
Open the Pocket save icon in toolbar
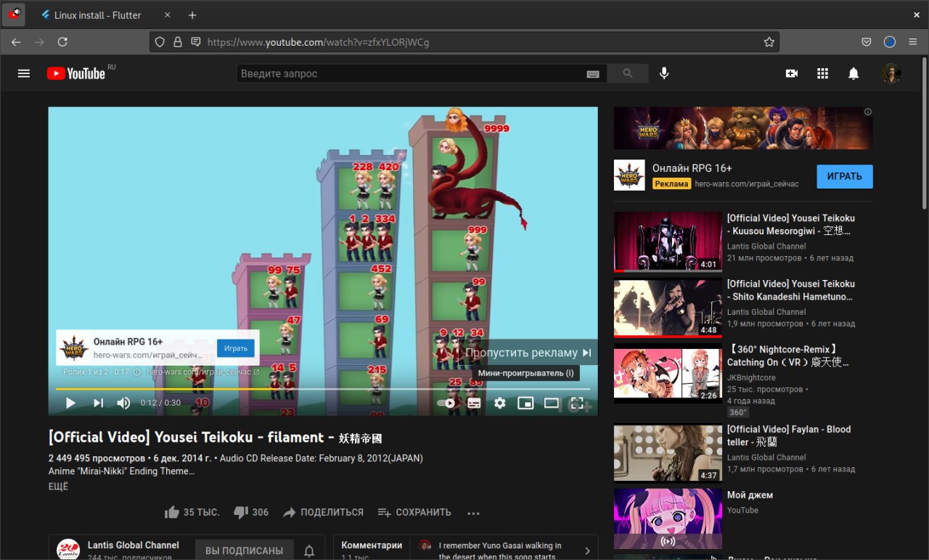pyautogui.click(x=867, y=42)
